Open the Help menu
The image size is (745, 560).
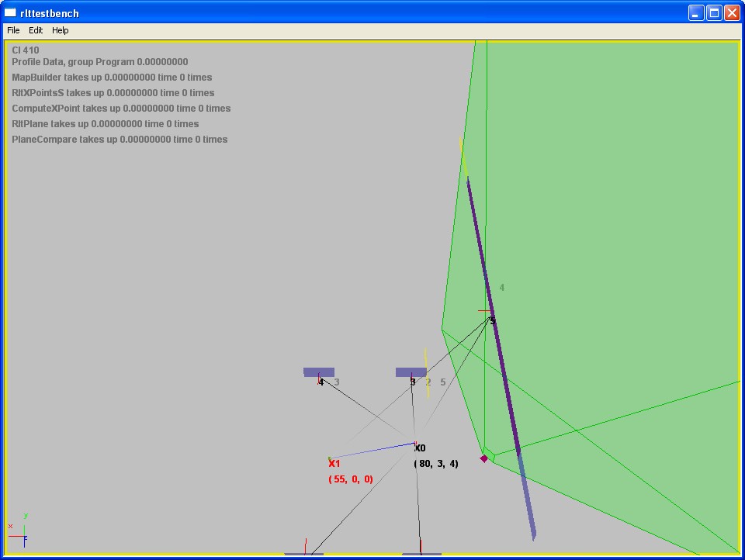[x=61, y=30]
